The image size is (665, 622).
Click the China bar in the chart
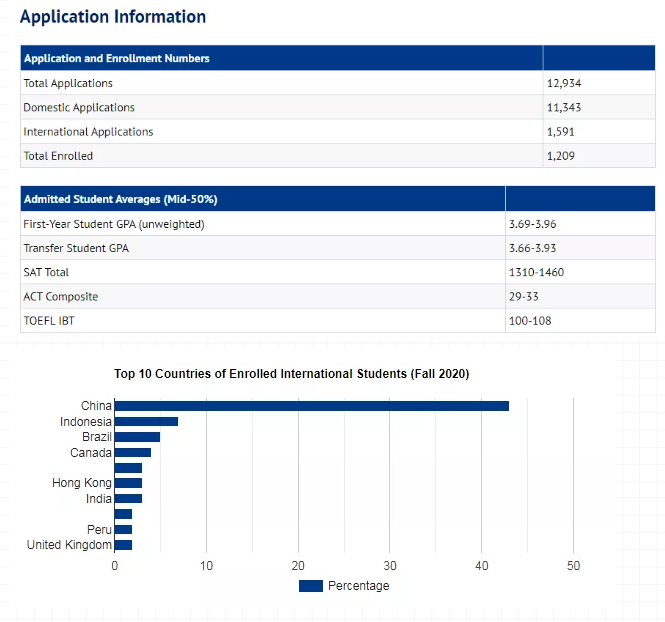(312, 406)
